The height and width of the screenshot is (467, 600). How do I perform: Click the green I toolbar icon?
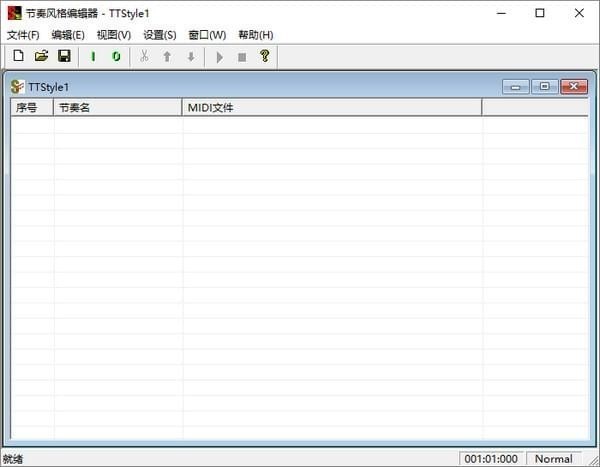point(93,57)
